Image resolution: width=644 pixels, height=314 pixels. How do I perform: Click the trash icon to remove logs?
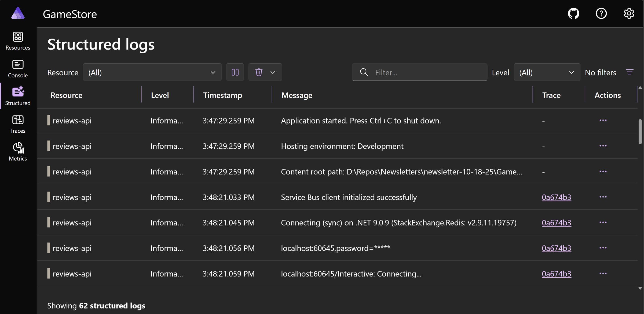259,72
